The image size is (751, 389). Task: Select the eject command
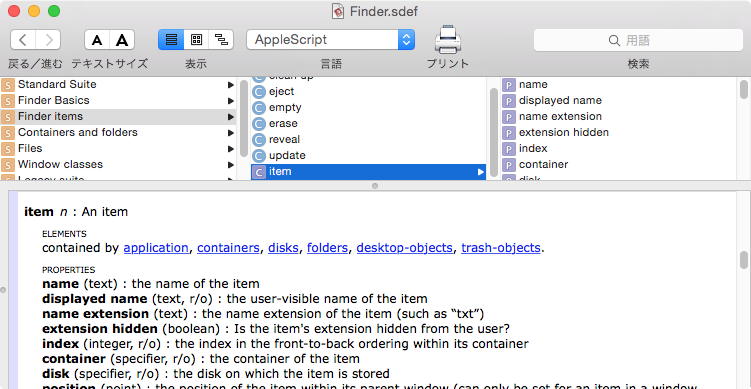point(368,92)
